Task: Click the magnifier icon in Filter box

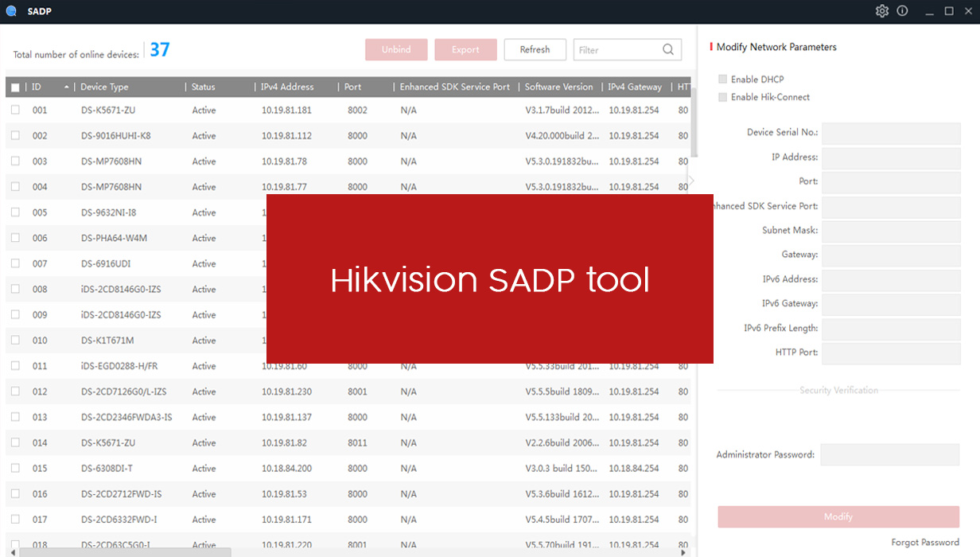Action: coord(668,50)
